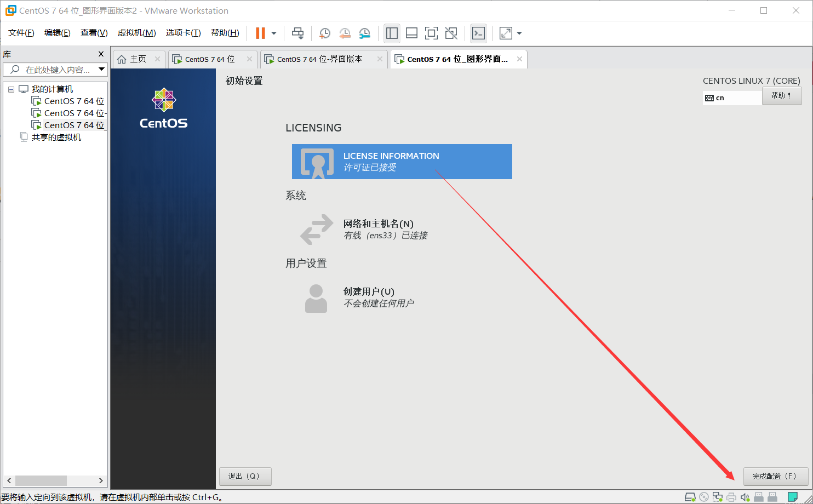
Task: Click the network adapter icon in status bar
Action: point(718,497)
